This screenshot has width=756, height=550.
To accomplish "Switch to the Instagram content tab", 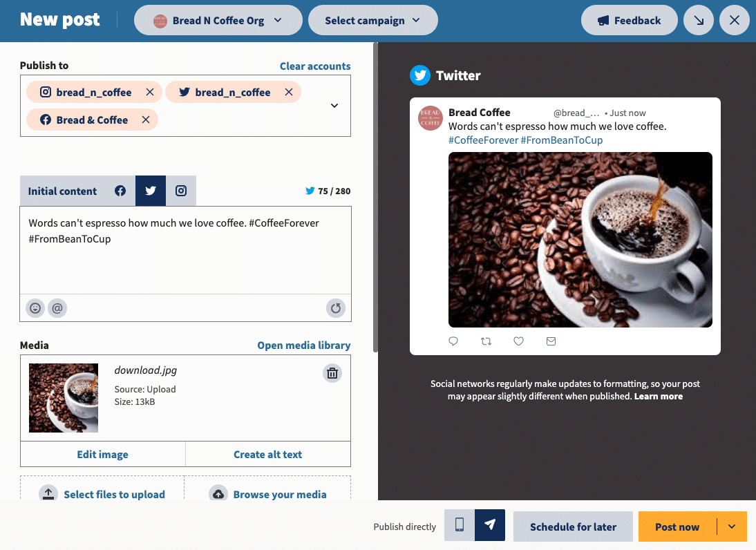I will [180, 191].
